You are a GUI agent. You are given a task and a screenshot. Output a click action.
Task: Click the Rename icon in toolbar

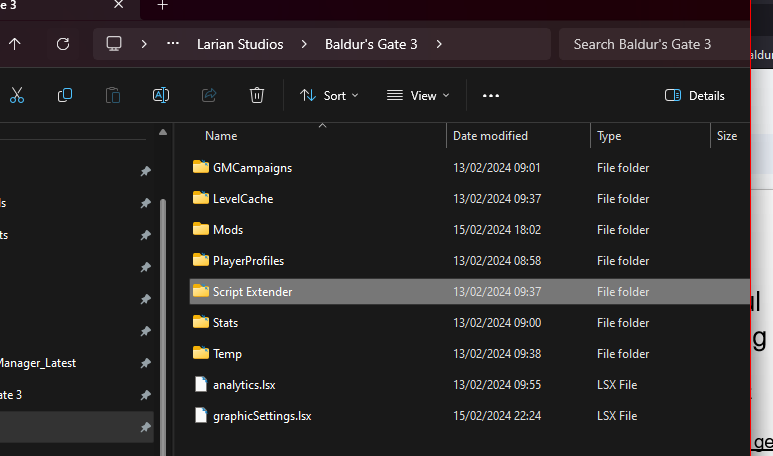[x=160, y=95]
